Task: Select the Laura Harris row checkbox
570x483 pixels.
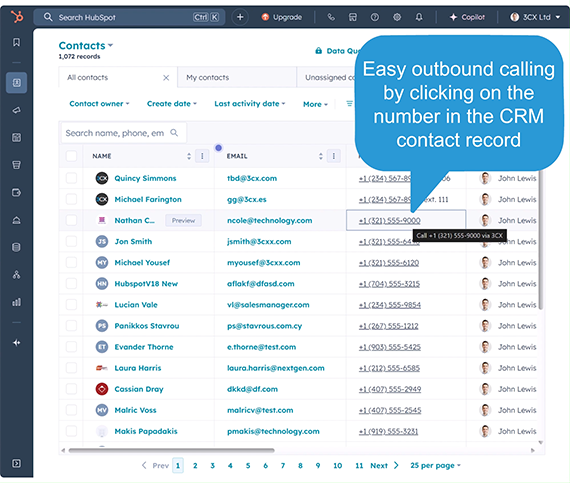Action: 71,368
